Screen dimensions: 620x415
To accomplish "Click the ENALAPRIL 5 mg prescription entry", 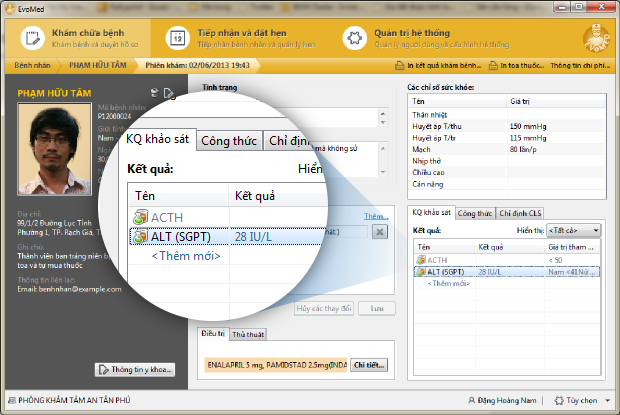I will coord(276,365).
